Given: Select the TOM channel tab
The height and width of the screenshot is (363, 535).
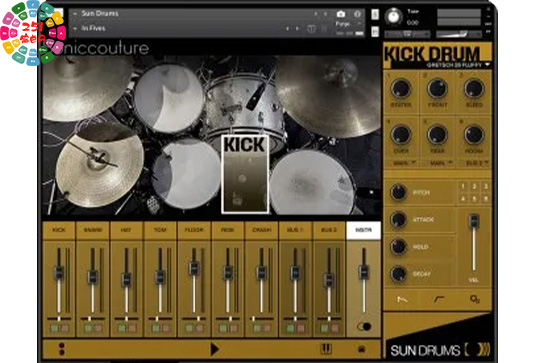Looking at the screenshot, I should tap(160, 230).
